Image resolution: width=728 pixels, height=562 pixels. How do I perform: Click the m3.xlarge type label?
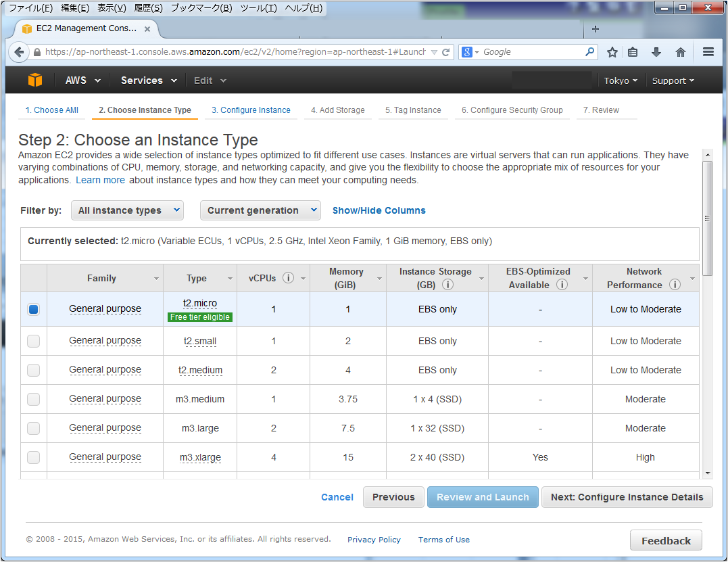click(200, 457)
